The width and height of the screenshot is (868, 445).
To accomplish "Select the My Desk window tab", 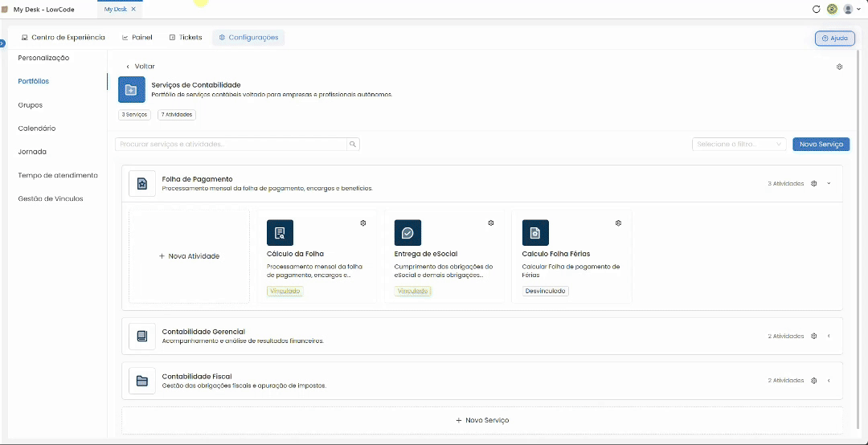I will tap(120, 10).
